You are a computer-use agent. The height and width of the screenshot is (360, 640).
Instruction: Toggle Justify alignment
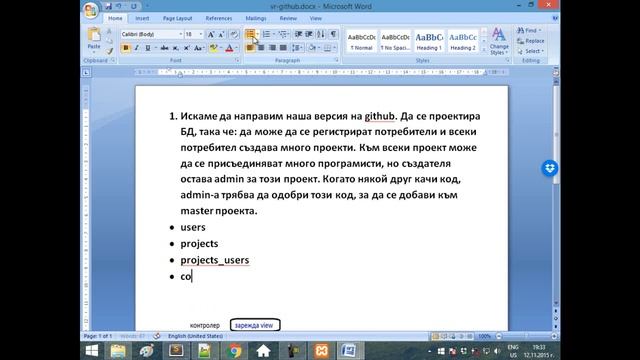(283, 48)
